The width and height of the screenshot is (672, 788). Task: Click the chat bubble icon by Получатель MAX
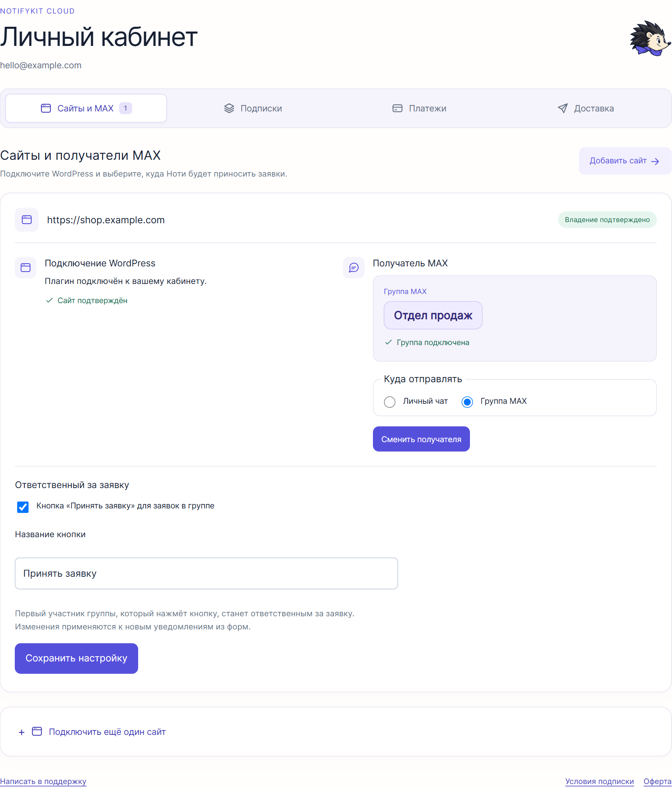[354, 268]
